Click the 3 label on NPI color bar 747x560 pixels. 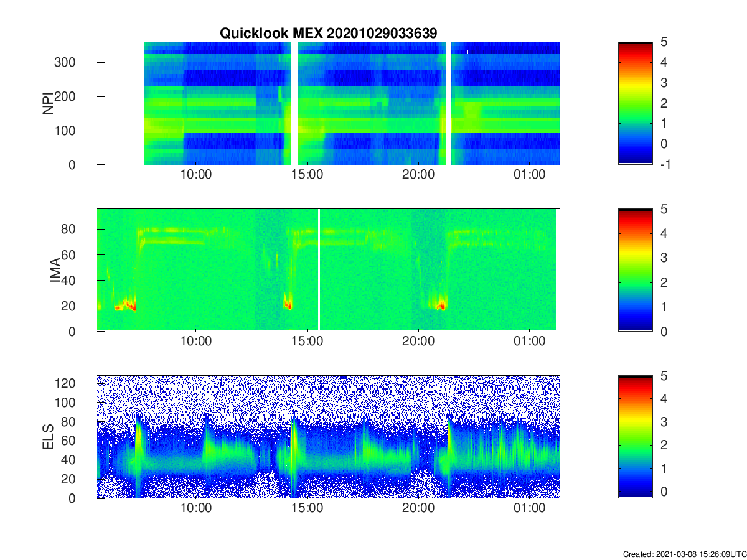663,83
